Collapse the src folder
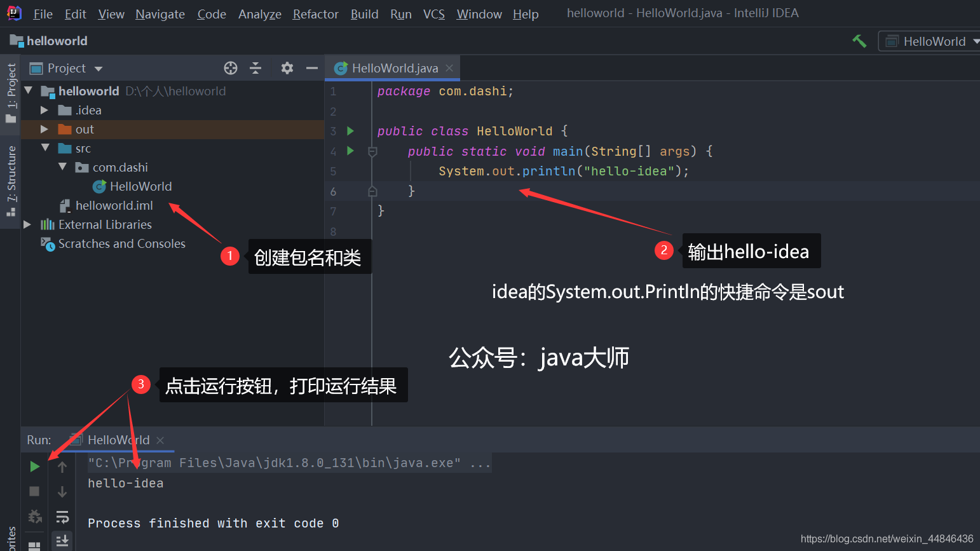This screenshot has height=551, width=980. tap(45, 148)
